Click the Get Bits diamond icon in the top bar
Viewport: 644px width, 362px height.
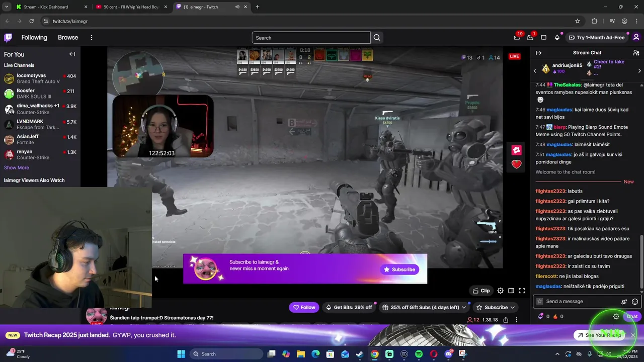557,37
